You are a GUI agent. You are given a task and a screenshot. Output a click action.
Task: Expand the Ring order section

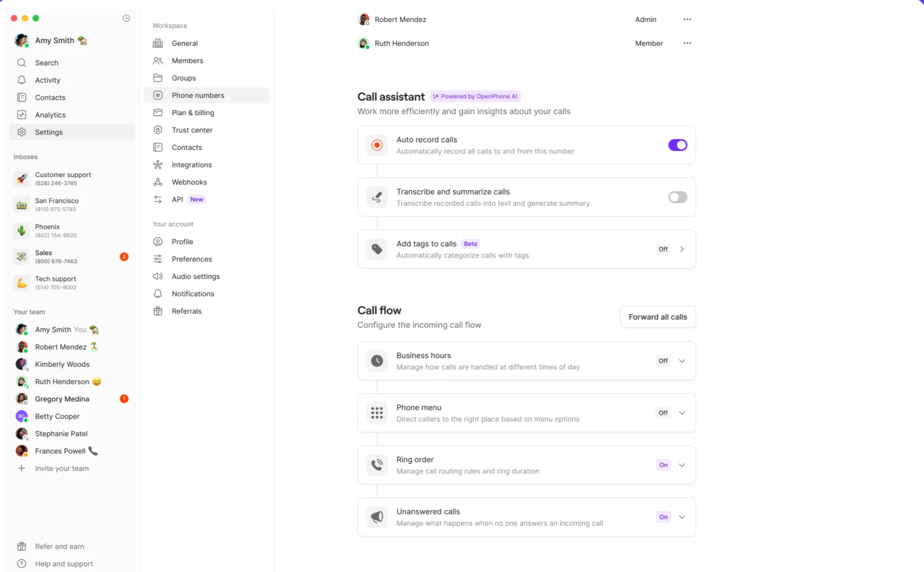pyautogui.click(x=682, y=465)
